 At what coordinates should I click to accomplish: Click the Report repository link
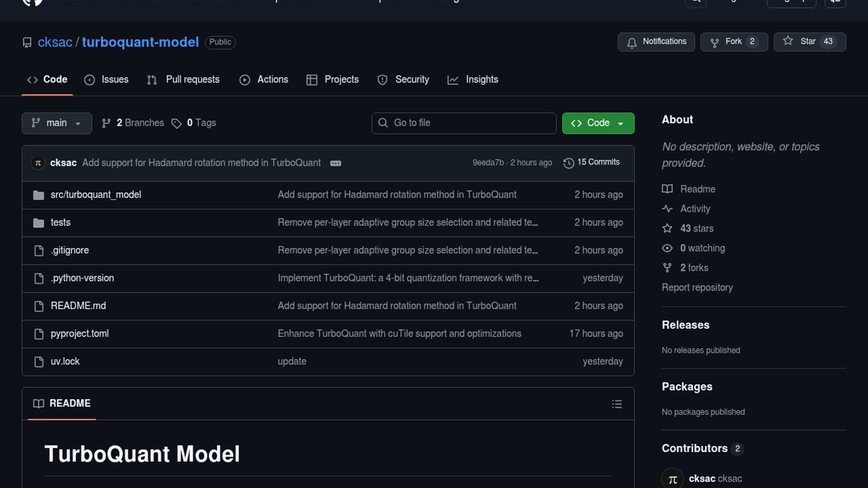point(697,287)
